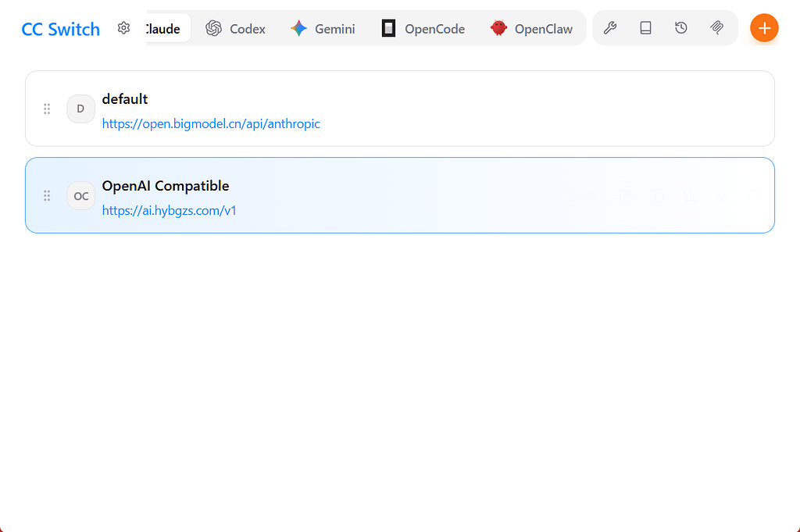Viewport: 800px width, 532px height.
Task: Click the D avatar of default provider
Action: 80,109
